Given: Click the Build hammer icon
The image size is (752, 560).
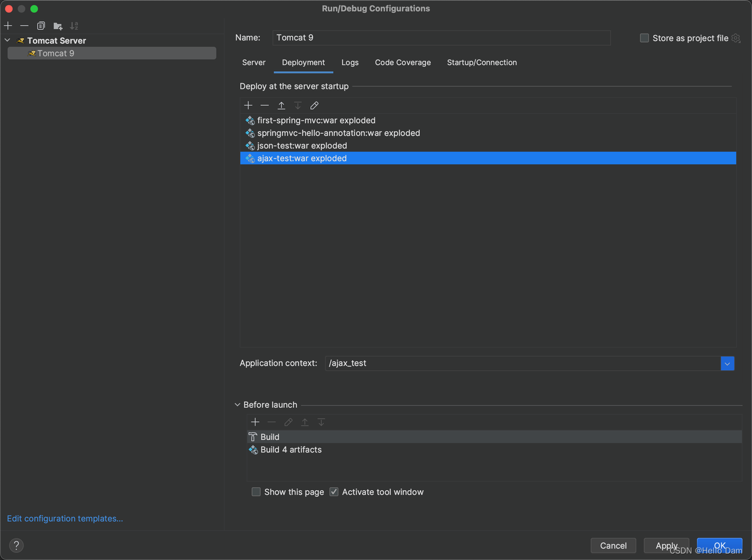Looking at the screenshot, I should click(253, 437).
